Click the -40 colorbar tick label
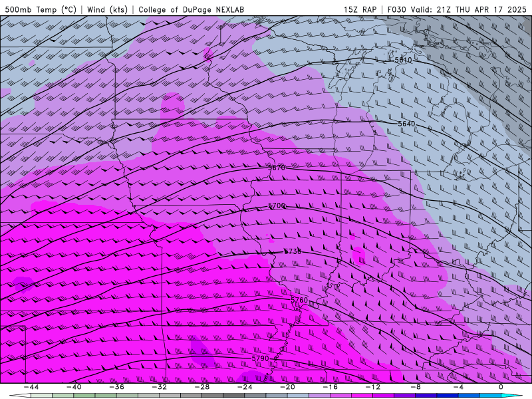 coord(74,387)
